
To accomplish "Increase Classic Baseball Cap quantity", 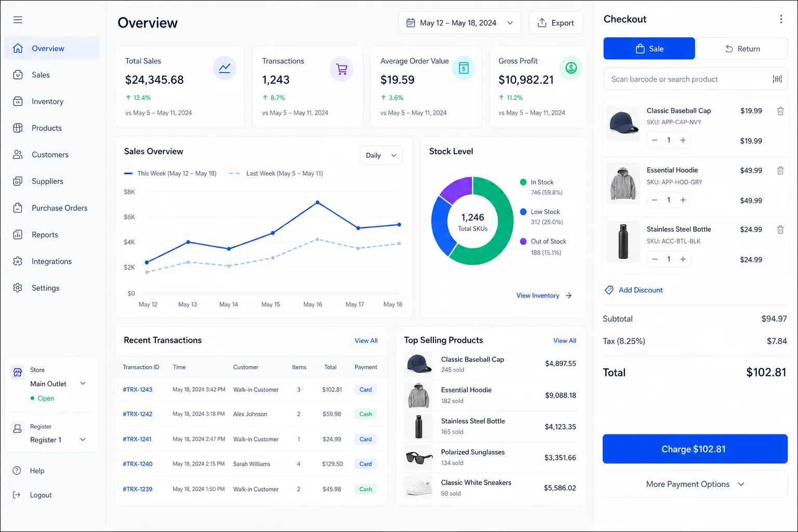I will pos(683,140).
